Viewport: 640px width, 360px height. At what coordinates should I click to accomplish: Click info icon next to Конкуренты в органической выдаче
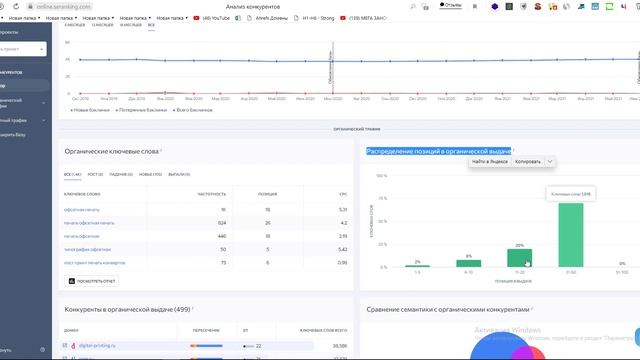click(x=193, y=308)
